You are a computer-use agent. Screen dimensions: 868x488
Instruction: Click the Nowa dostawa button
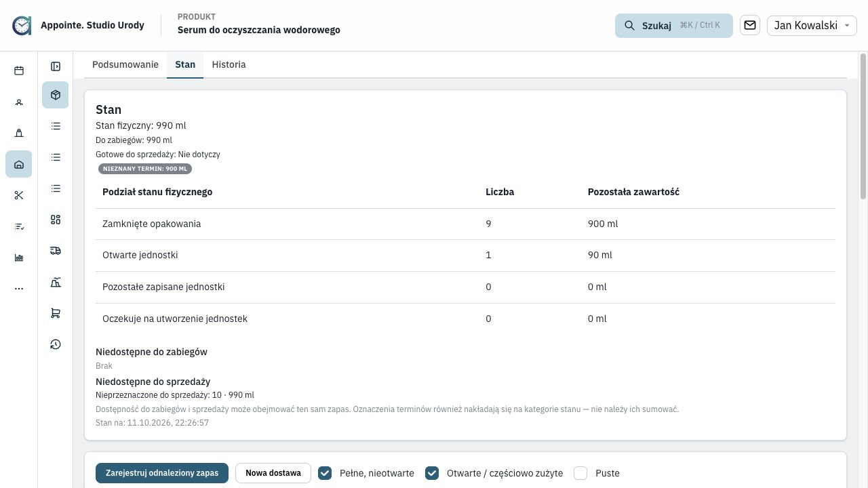tap(273, 473)
